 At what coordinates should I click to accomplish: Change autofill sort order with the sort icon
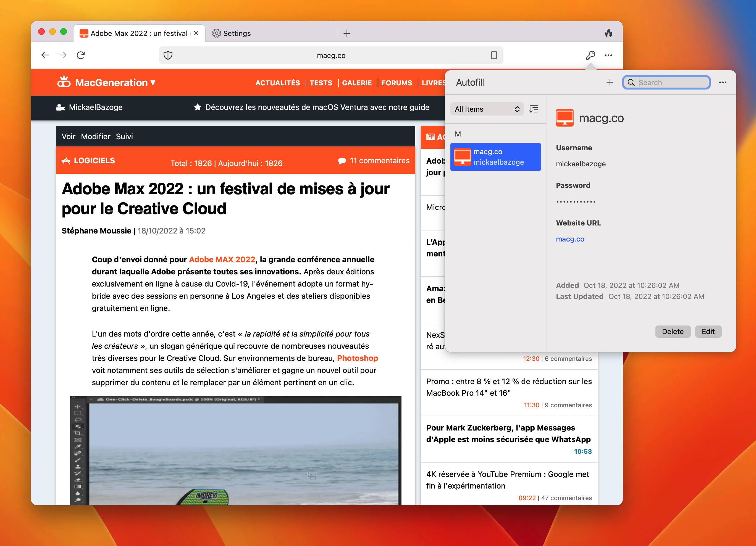[x=533, y=109]
